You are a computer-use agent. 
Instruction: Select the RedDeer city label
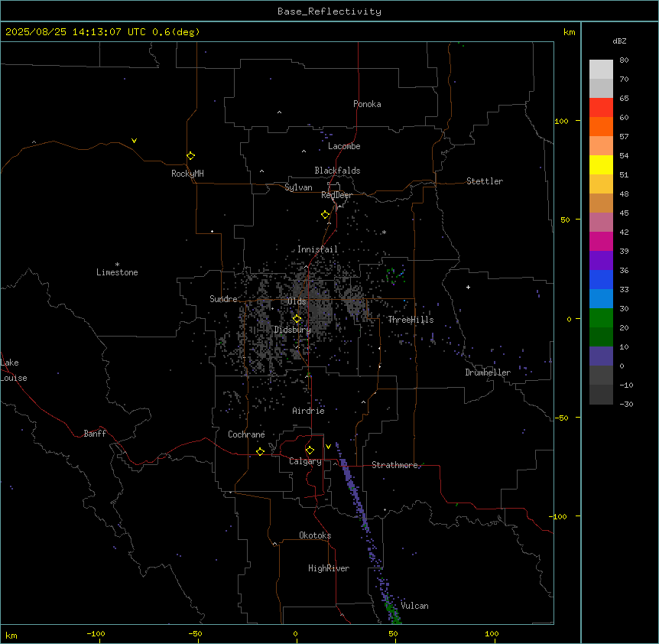coord(336,195)
